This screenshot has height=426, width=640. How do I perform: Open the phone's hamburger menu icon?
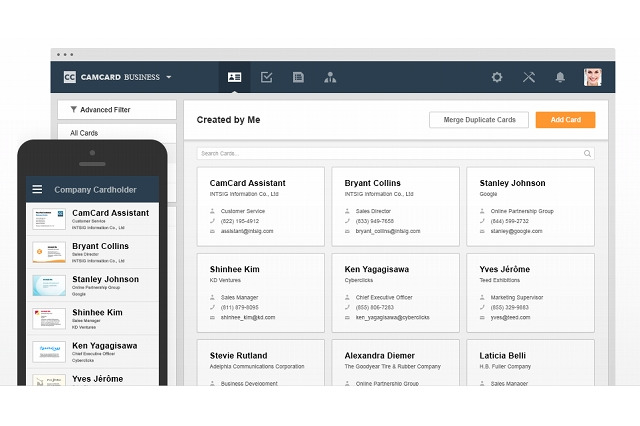(x=37, y=189)
